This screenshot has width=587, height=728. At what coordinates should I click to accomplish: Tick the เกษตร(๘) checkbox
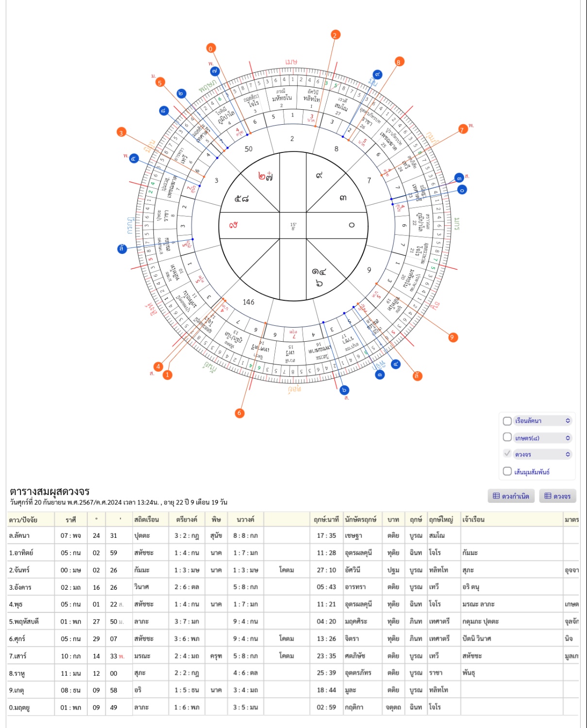[507, 437]
